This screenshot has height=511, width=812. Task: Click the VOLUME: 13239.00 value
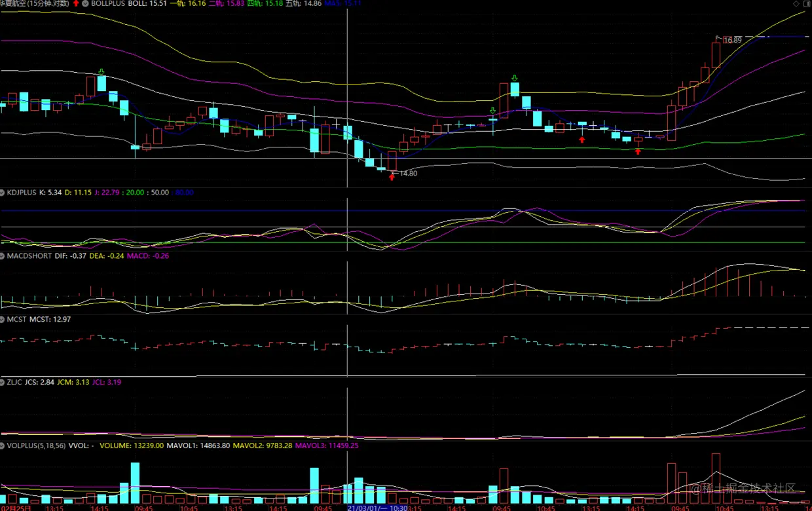tap(132, 445)
